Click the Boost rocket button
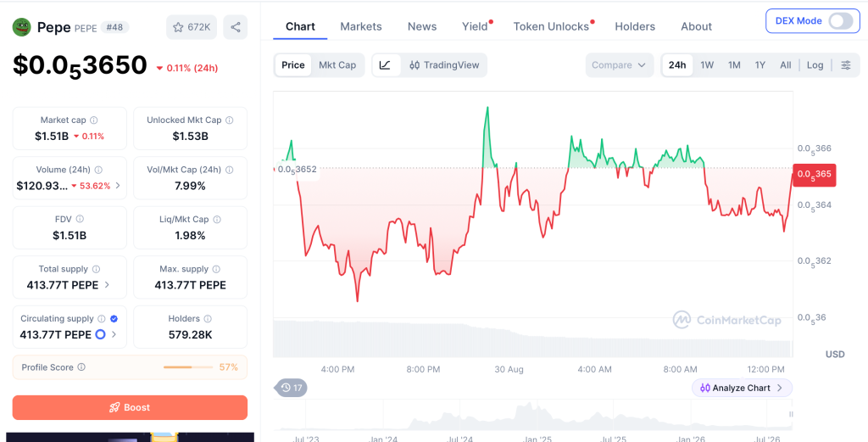The height and width of the screenshot is (442, 868). pos(130,408)
